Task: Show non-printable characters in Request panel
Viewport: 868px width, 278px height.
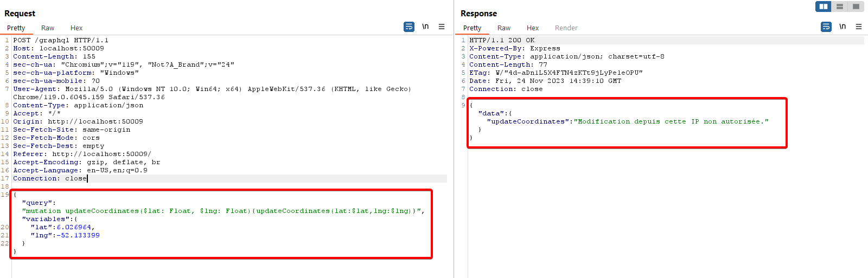Action: click(425, 27)
